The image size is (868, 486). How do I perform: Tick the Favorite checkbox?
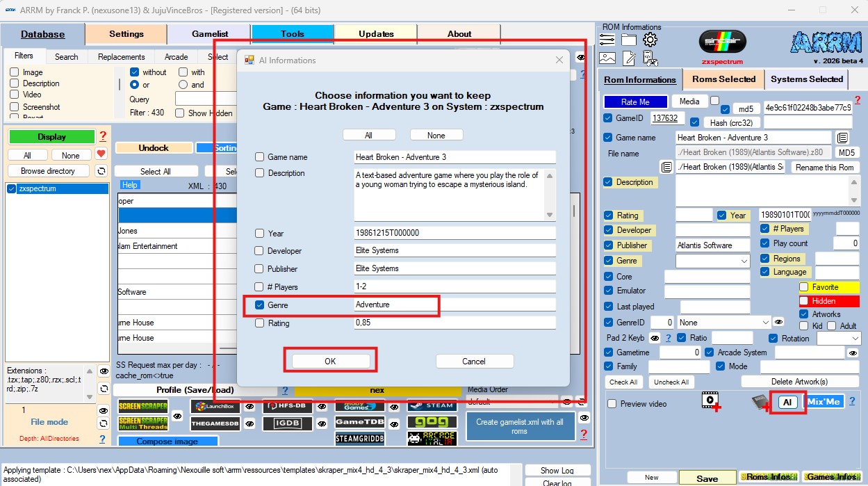[804, 287]
